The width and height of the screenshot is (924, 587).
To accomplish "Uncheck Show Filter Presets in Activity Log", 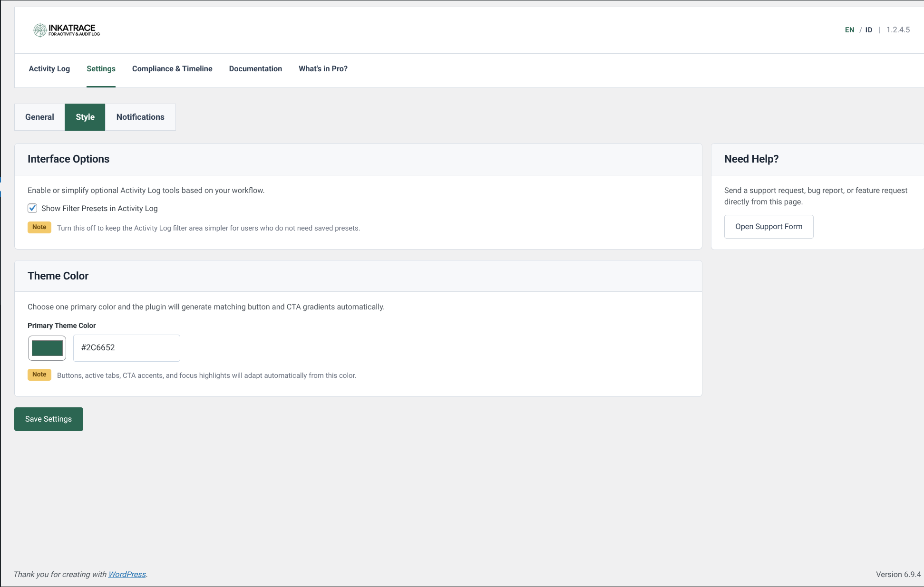I will (32, 208).
